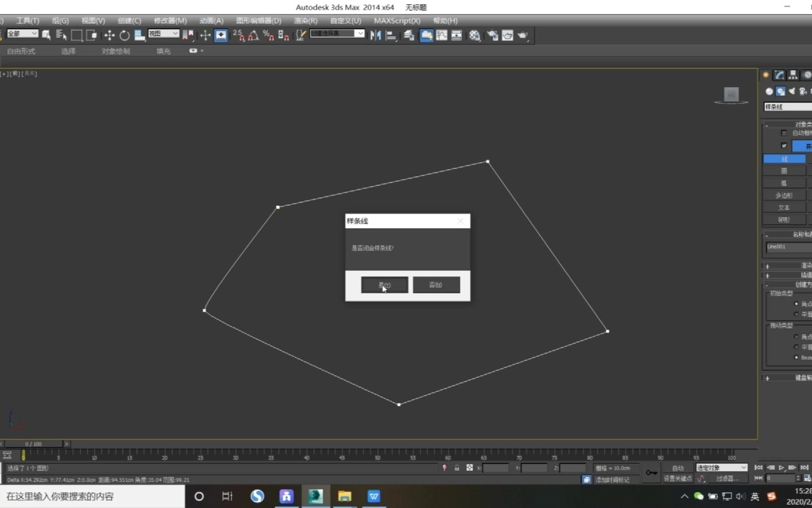Screen dimensions: 812x508
Task: Switch to the 选择 ribbon tab
Action: click(x=68, y=51)
